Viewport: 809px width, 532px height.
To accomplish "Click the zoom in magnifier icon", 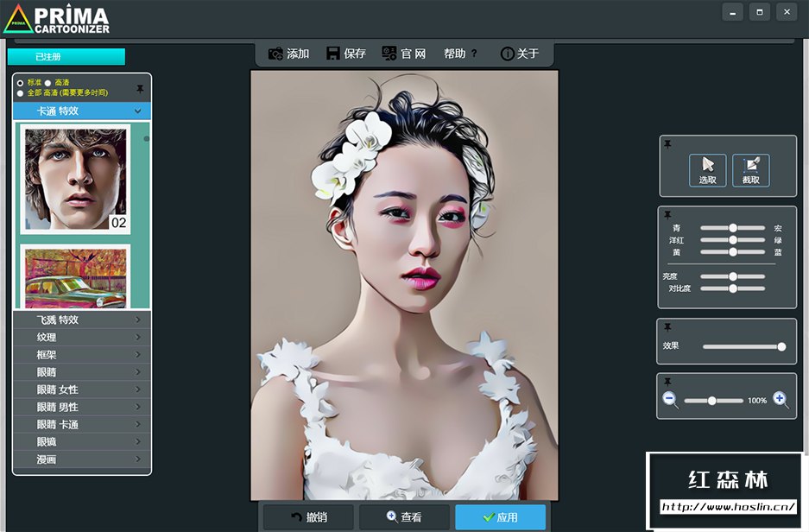I will 781,399.
